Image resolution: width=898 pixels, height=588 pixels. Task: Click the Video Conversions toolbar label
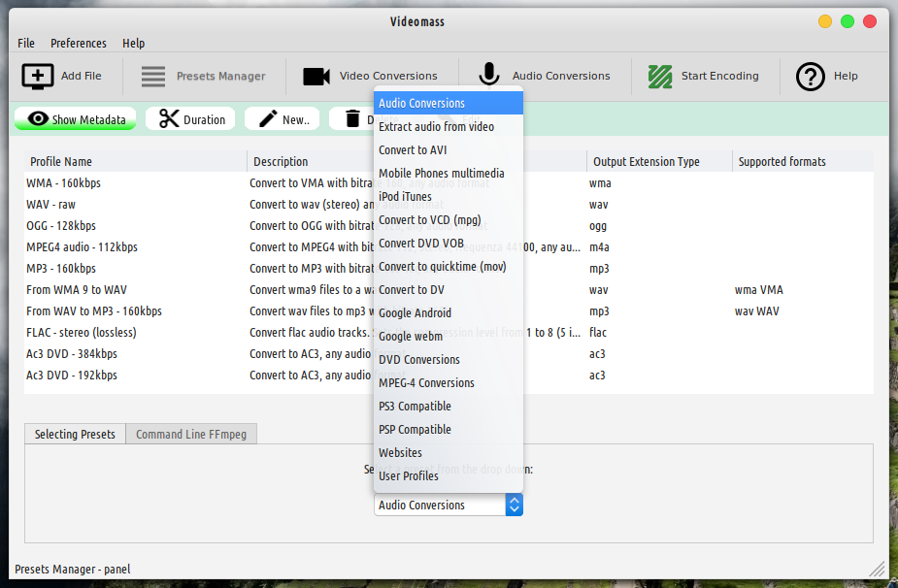[388, 76]
